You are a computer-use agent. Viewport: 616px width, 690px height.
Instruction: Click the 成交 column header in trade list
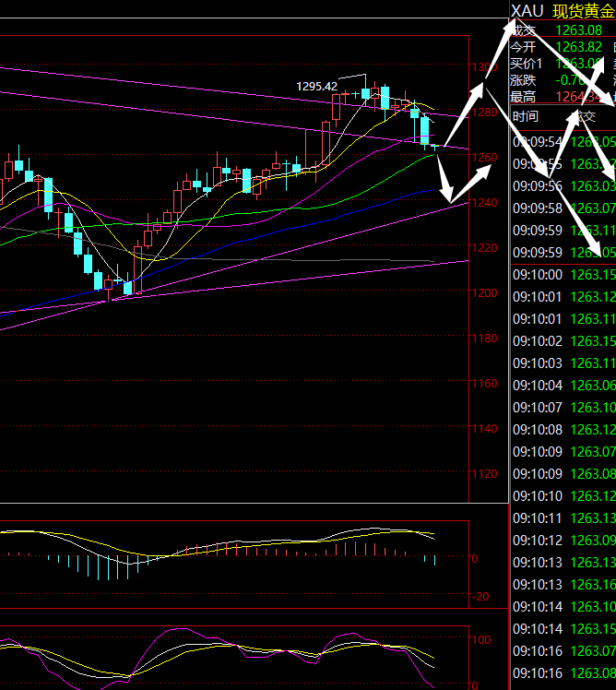click(581, 116)
